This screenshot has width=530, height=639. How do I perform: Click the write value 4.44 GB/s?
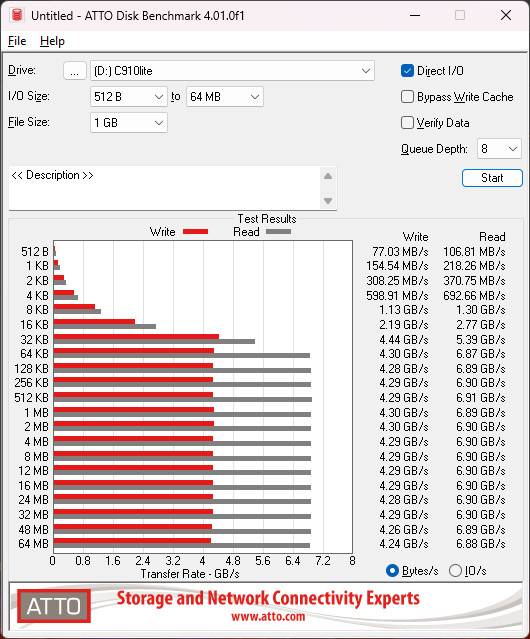404,339
